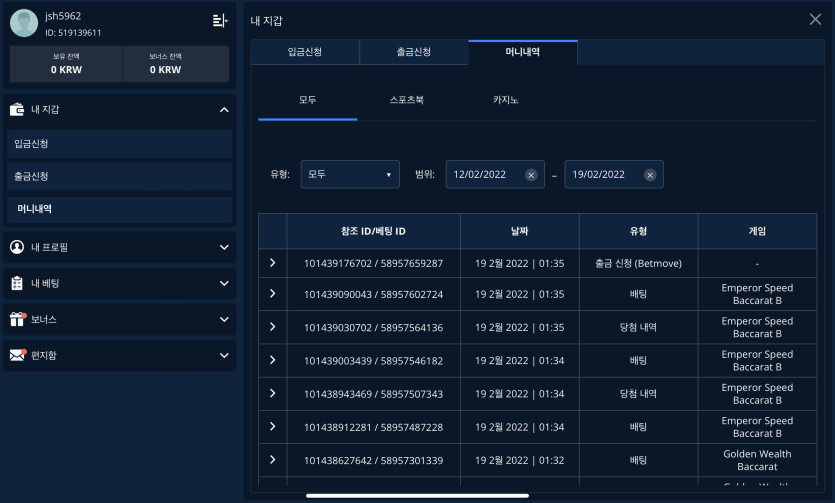
Task: Click the 보유 잔액 0 KRW balance
Action: point(66,64)
